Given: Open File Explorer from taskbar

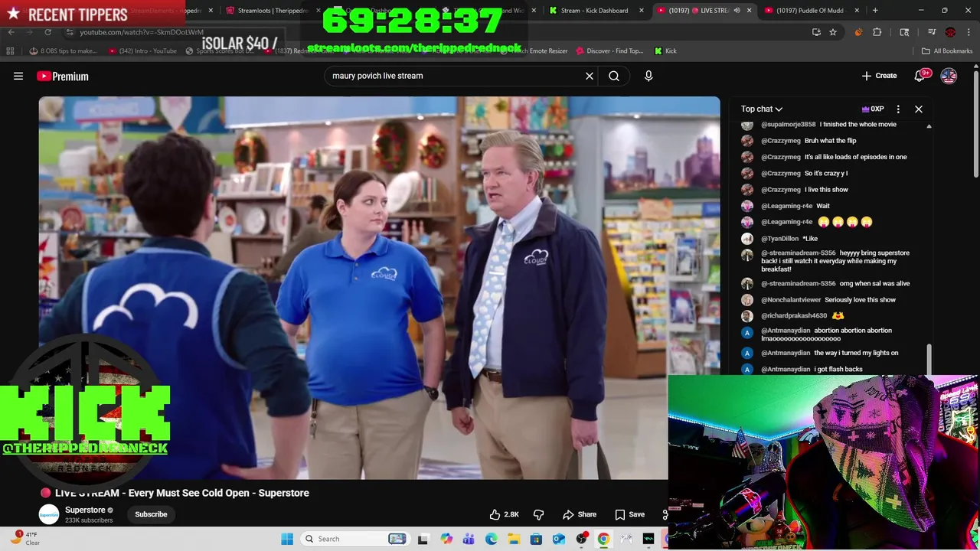Looking at the screenshot, I should pyautogui.click(x=514, y=539).
